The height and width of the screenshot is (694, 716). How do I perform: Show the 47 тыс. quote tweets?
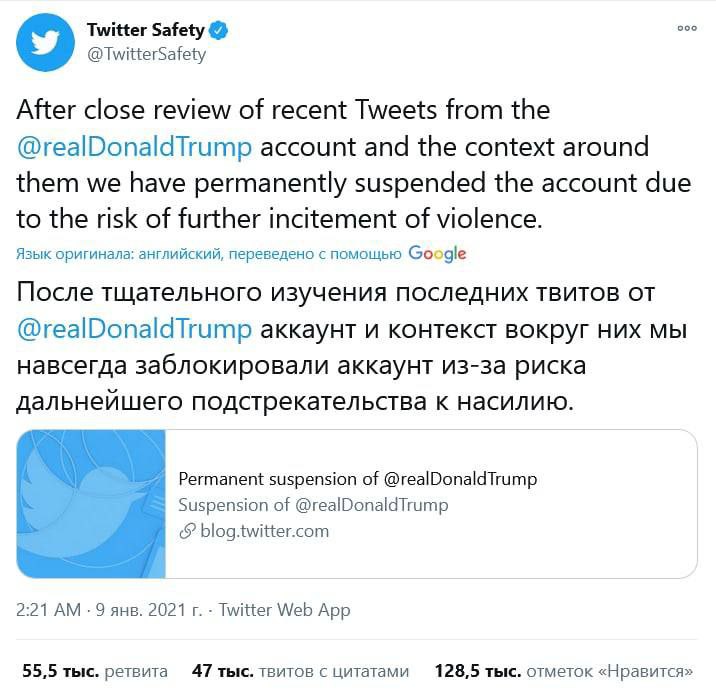point(300,671)
